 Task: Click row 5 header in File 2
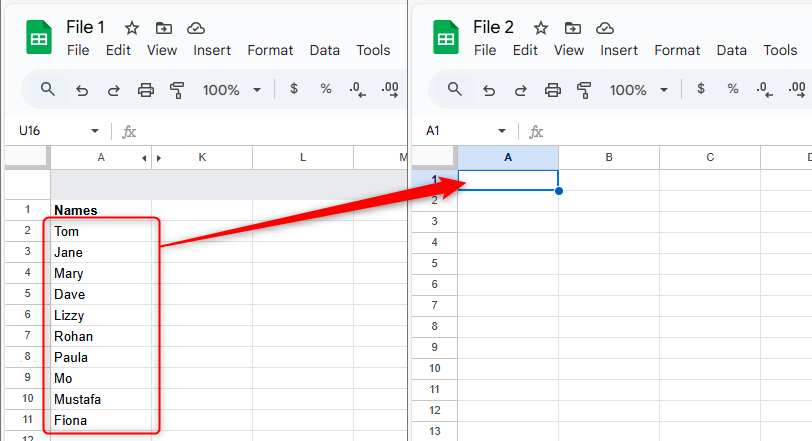434,263
